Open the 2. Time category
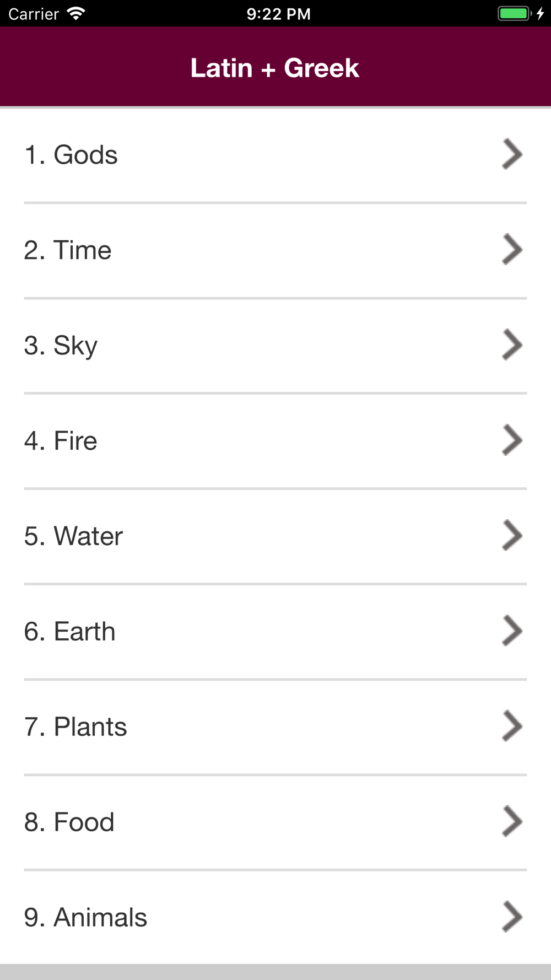The width and height of the screenshot is (551, 980). 275,250
